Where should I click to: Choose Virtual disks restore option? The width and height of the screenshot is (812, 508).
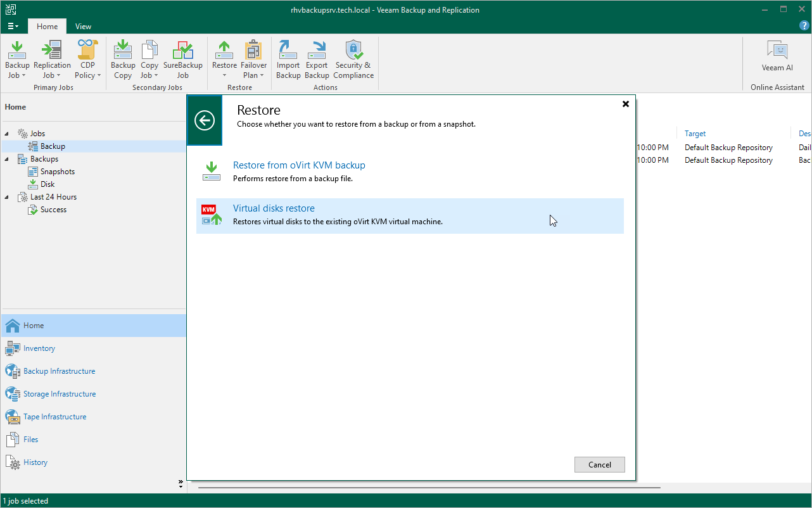pyautogui.click(x=410, y=215)
